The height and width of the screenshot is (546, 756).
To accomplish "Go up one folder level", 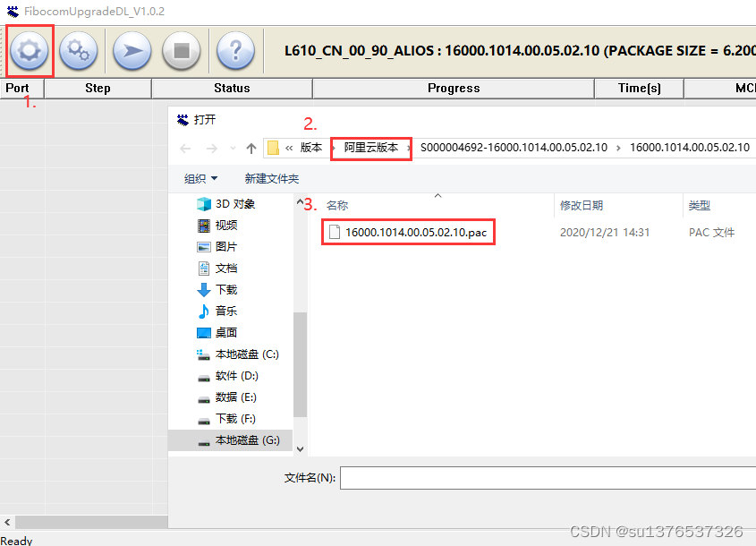I will point(251,148).
